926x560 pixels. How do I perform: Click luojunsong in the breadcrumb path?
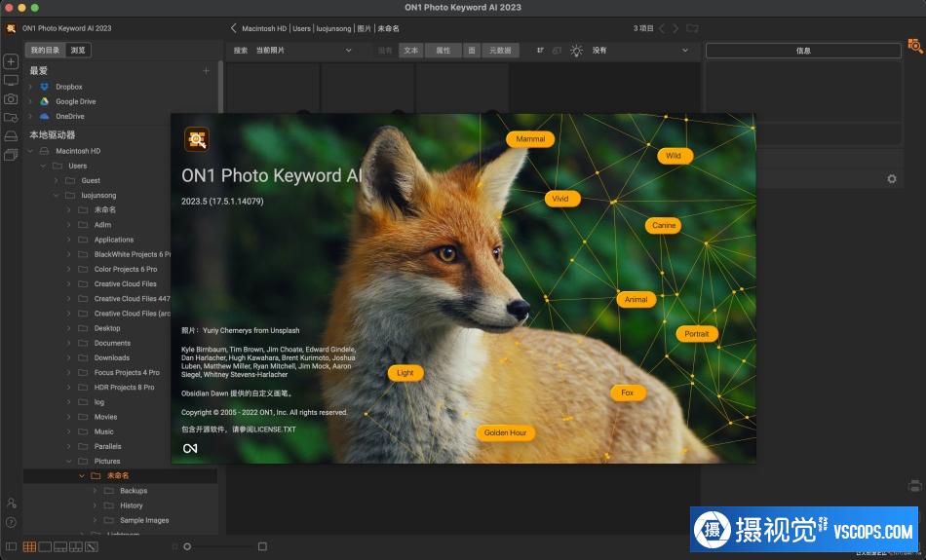point(333,28)
